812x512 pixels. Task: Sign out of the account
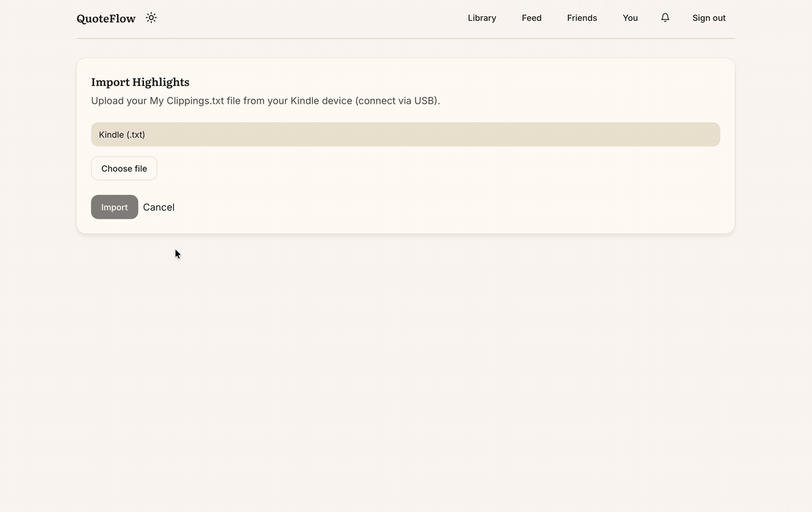[x=709, y=18]
